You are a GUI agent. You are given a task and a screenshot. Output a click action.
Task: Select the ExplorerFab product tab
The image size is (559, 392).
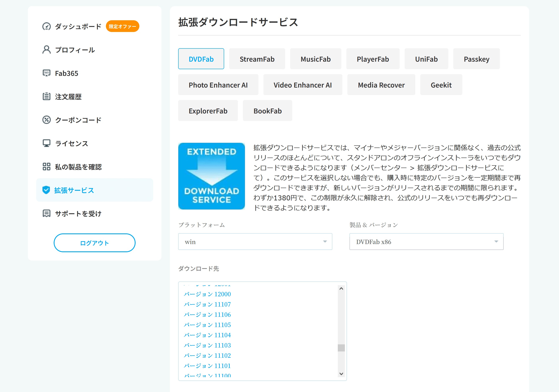208,111
